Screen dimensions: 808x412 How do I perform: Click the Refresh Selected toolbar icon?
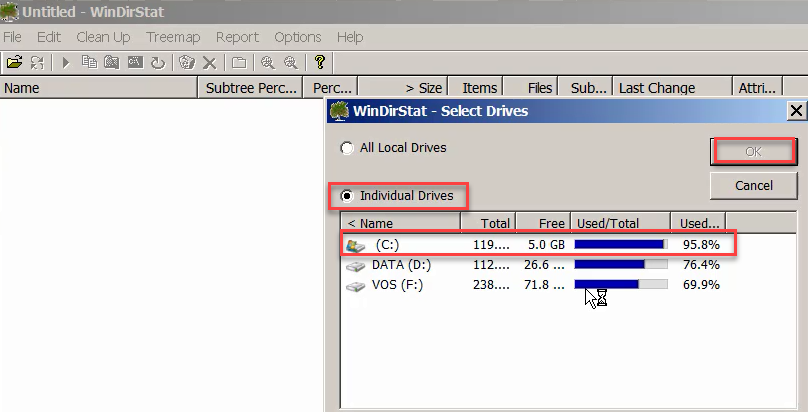(x=158, y=63)
